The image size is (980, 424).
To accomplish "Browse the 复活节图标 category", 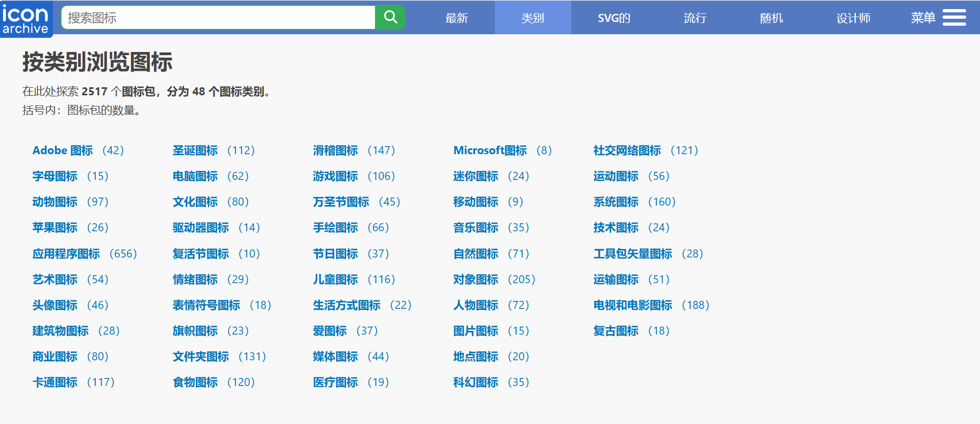I will coord(201,254).
